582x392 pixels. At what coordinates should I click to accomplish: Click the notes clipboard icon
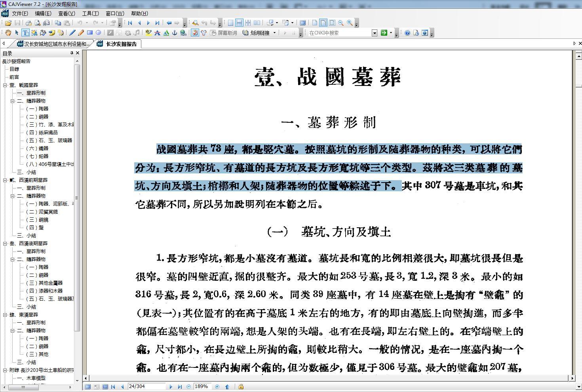[x=195, y=33]
